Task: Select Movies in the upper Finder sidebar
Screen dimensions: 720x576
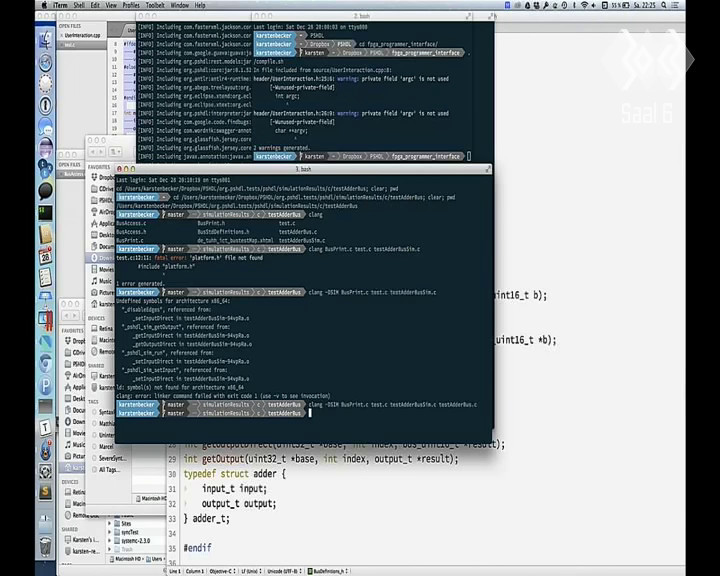Action: tap(102, 269)
